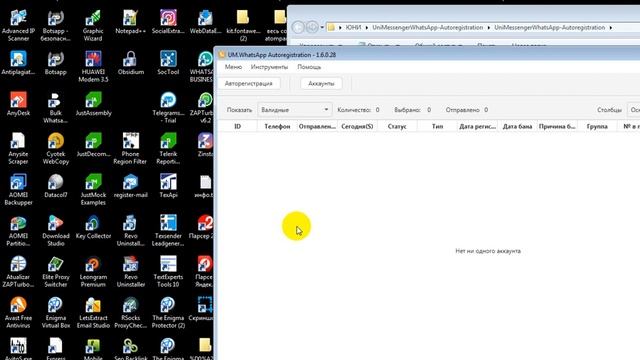Viewport: 640px width, 360px height.
Task: Open the Botsapp desktop shortcut
Action: pyautogui.click(x=56, y=63)
